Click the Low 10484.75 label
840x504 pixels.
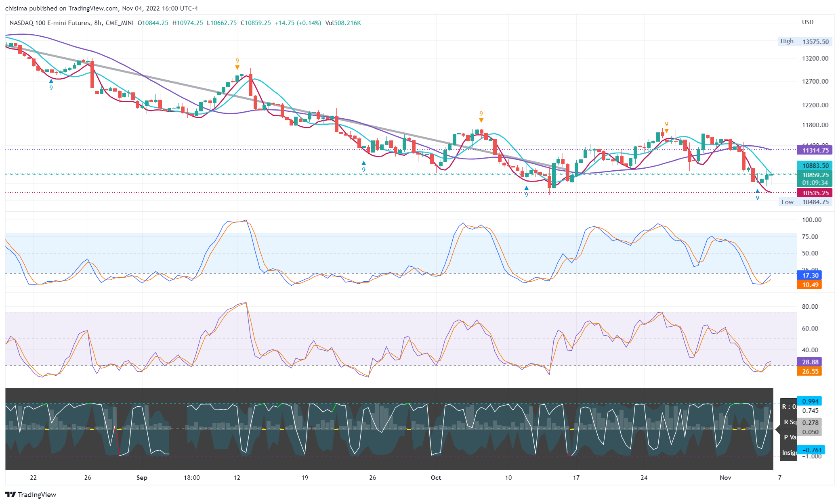pos(805,202)
